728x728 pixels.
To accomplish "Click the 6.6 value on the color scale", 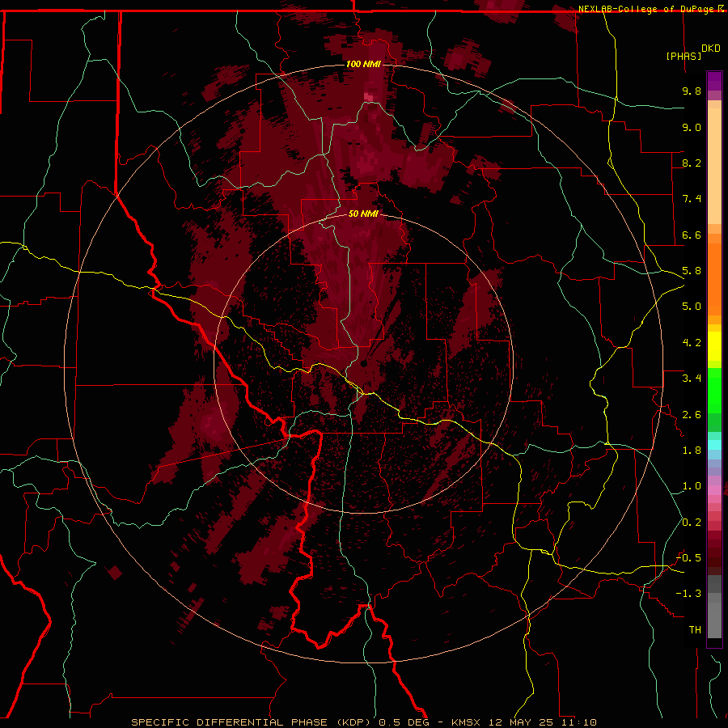I will coord(692,235).
